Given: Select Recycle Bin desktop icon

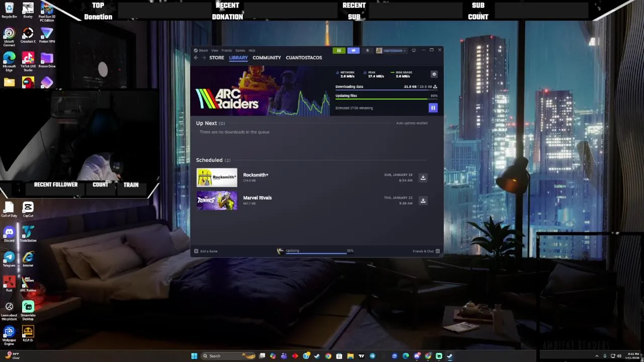Looking at the screenshot, I should [x=9, y=10].
